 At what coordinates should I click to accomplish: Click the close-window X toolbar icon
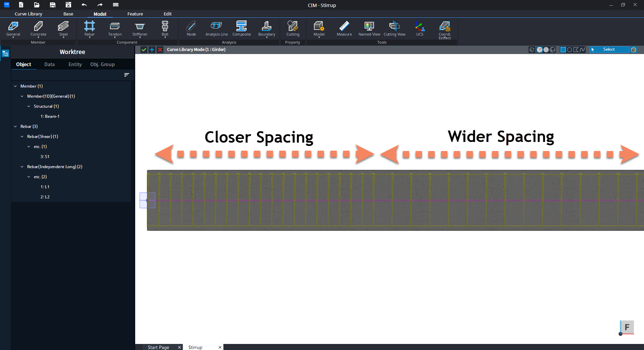[68, 5]
